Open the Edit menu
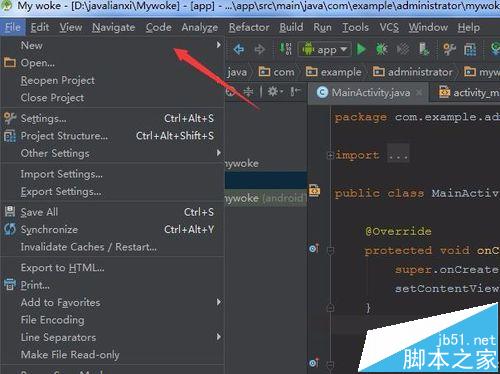 [x=40, y=27]
